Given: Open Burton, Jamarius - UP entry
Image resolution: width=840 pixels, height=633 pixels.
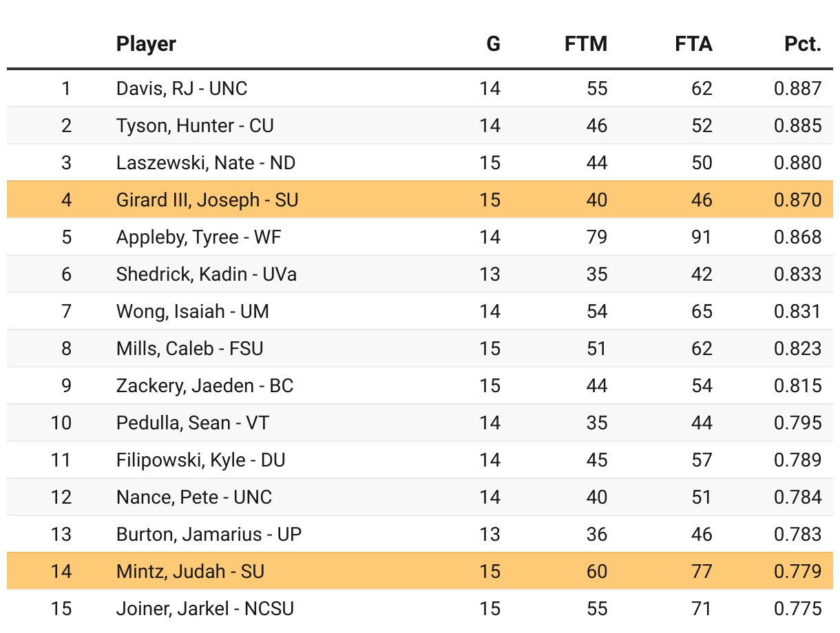Looking at the screenshot, I should click(209, 534).
